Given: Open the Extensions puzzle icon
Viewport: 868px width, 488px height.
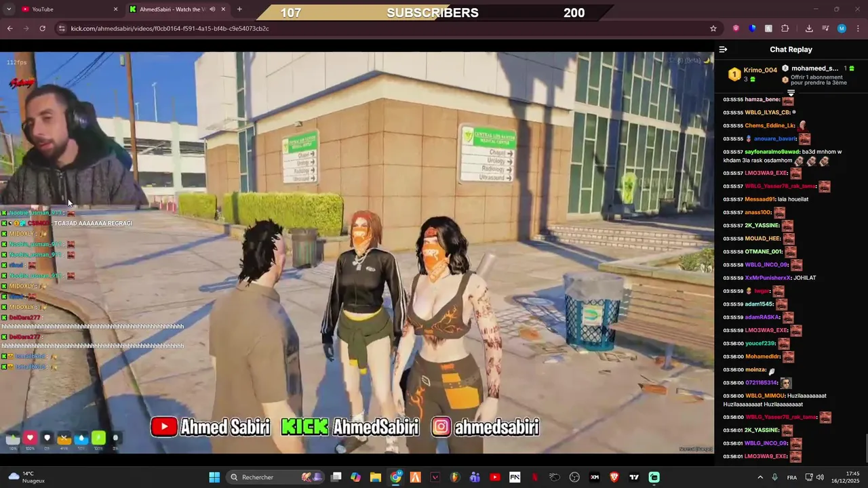Looking at the screenshot, I should click(x=785, y=28).
